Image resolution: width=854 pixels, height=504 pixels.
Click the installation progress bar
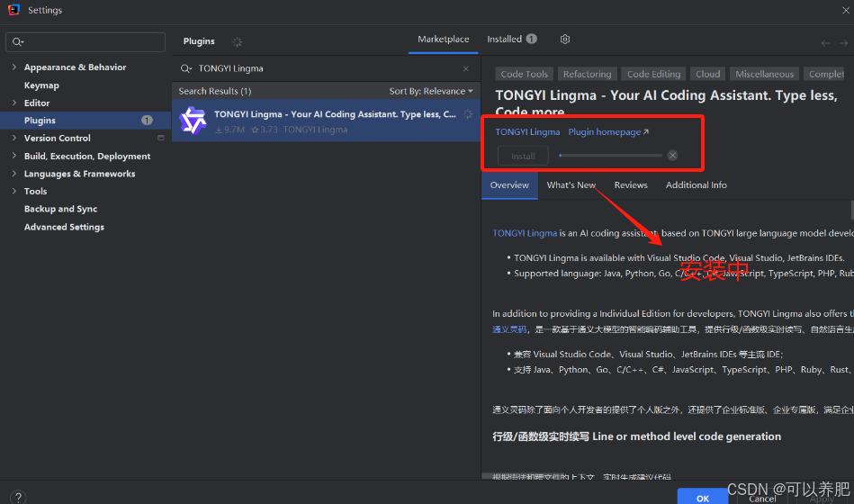pyautogui.click(x=610, y=156)
